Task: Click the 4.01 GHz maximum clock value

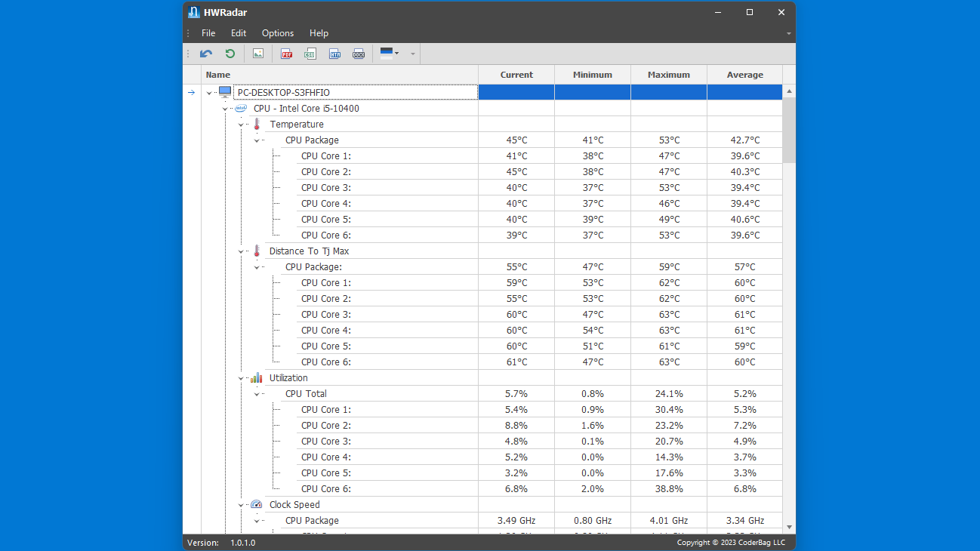Action: click(x=669, y=520)
